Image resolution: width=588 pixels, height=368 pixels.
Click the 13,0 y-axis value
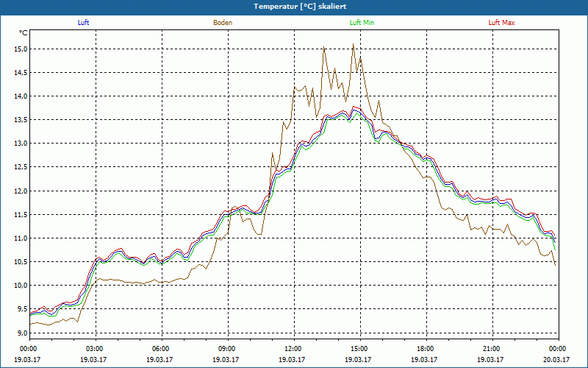[x=21, y=144]
